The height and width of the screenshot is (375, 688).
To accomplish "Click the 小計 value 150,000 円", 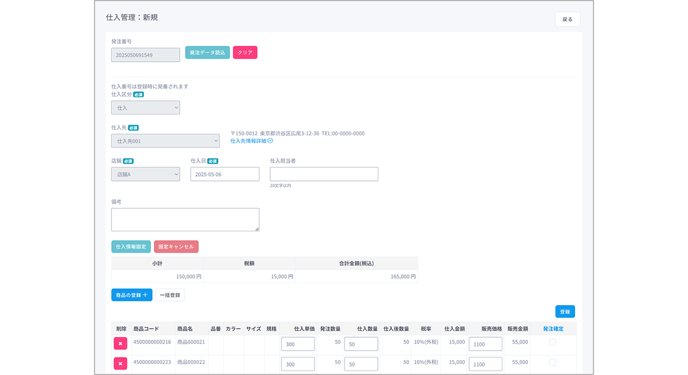I will pyautogui.click(x=189, y=276).
